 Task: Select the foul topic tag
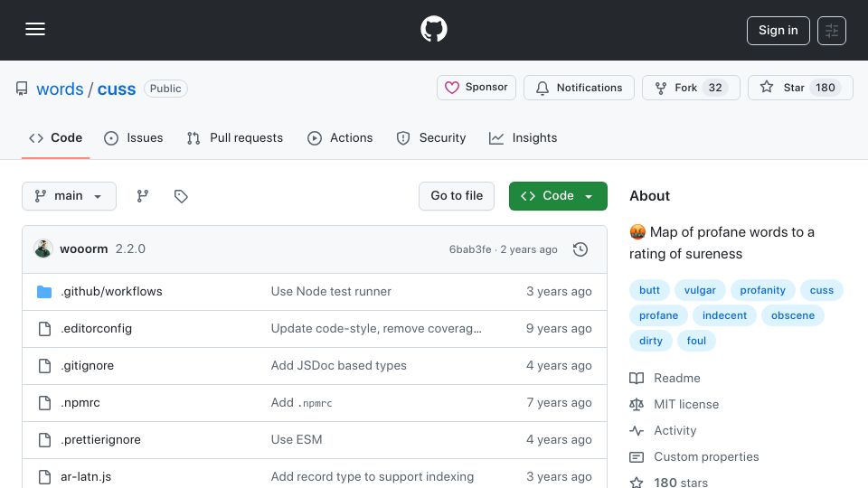point(696,342)
